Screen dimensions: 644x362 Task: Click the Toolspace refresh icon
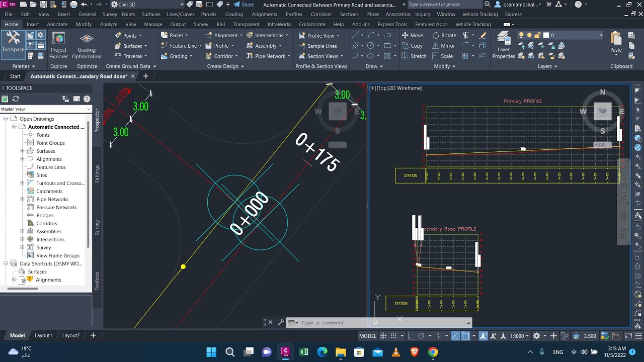16,99
